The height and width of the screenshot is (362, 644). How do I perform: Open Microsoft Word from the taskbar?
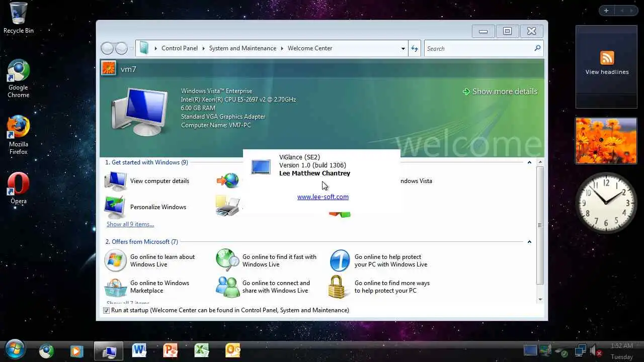(139, 350)
